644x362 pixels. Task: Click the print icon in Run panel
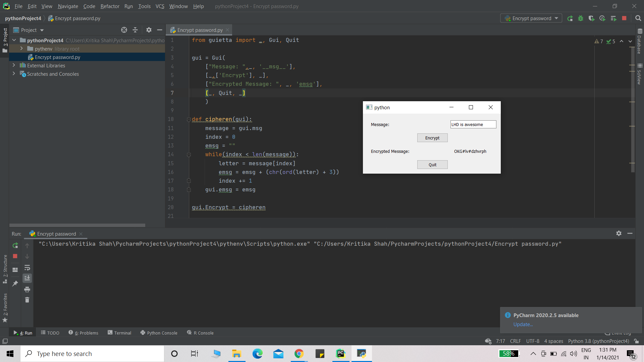point(27,289)
